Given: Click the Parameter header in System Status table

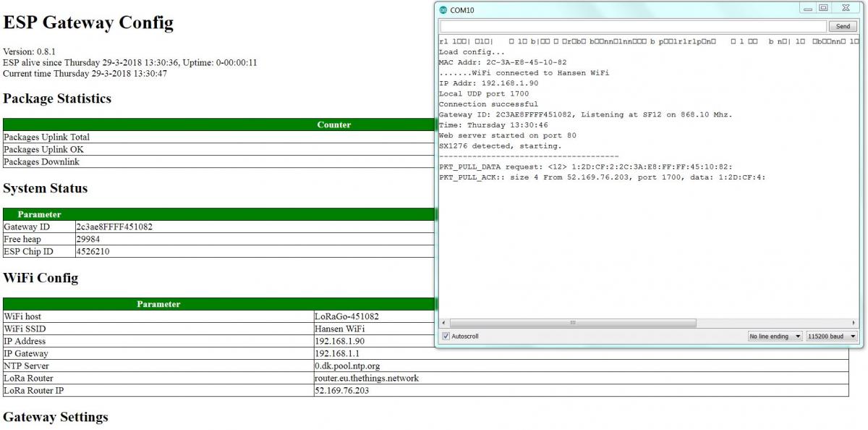Looking at the screenshot, I should point(39,214).
